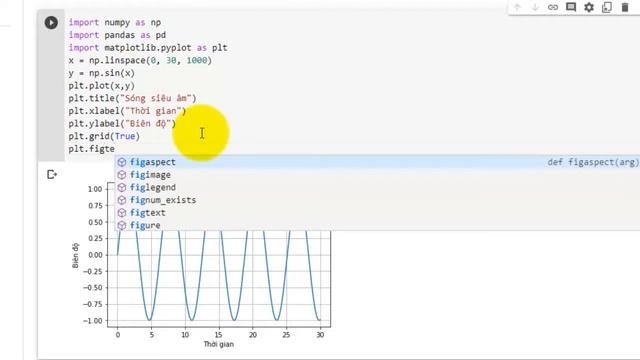
Task: Click the line 'import pandas as pd'
Action: pos(117,35)
